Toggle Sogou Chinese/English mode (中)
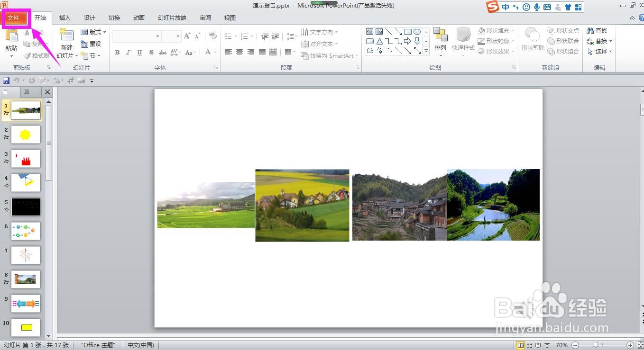 [506, 7]
